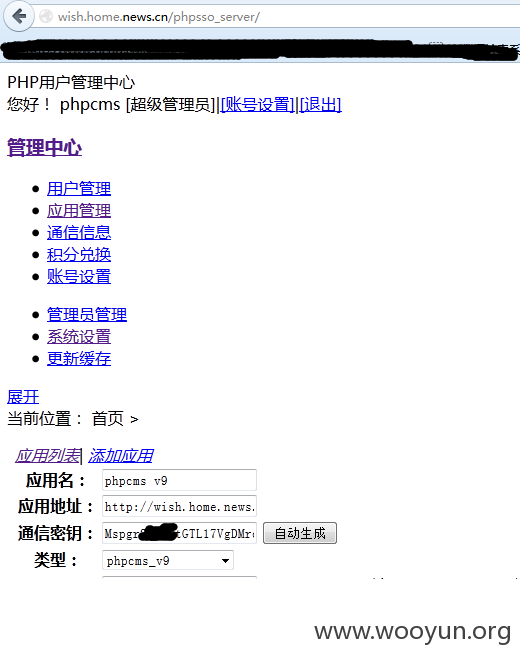Viewport: 520px width, 660px height.
Task: Open 应用管理 in the menu list
Action: tap(79, 210)
